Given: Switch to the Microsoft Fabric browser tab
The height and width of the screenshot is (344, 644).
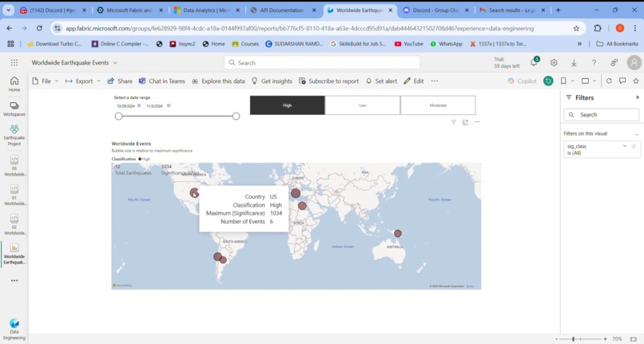Looking at the screenshot, I should point(129,10).
